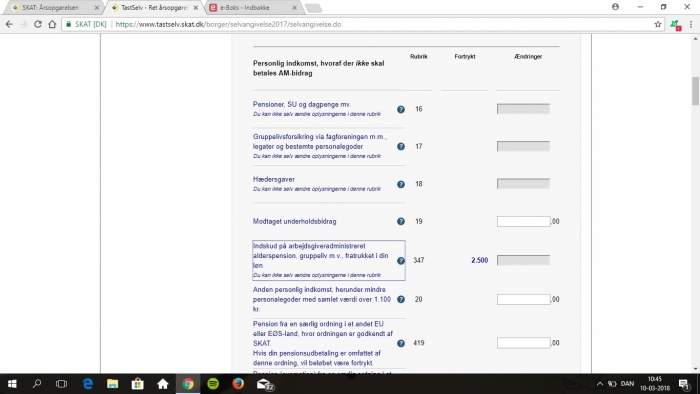
Task: Click Anden personlig indkomst label
Action: pyautogui.click(x=322, y=299)
